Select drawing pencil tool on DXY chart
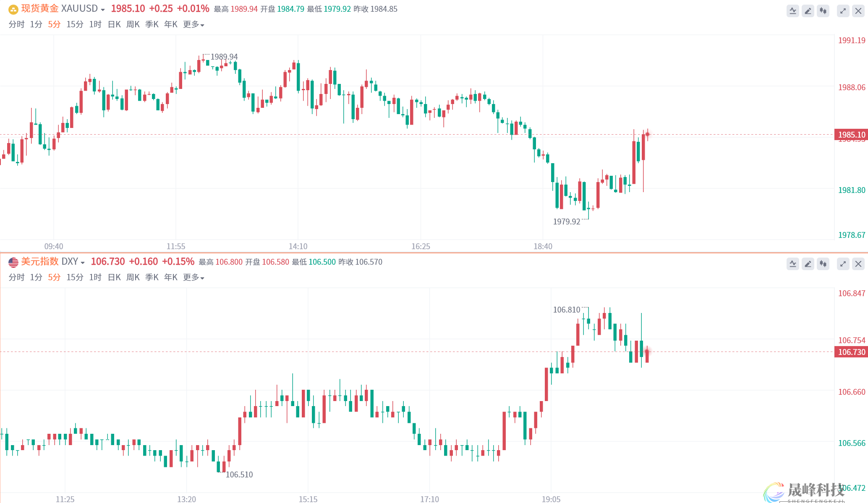This screenshot has width=868, height=503. (x=808, y=264)
